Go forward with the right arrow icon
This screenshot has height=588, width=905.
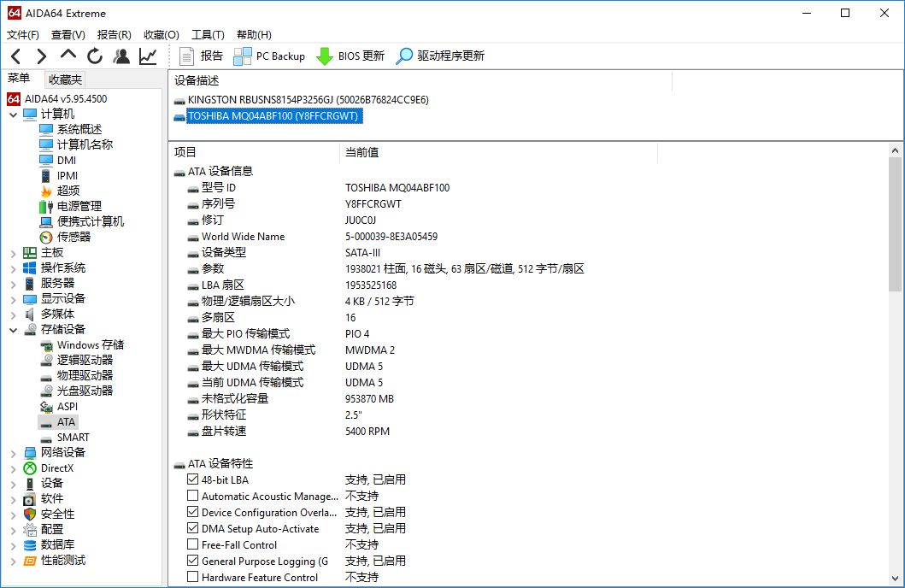(x=42, y=56)
